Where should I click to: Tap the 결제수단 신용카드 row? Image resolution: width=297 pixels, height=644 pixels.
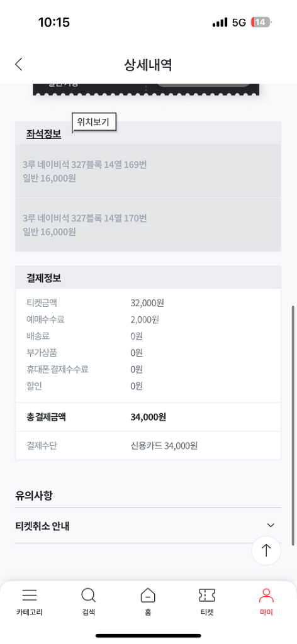coord(148,445)
